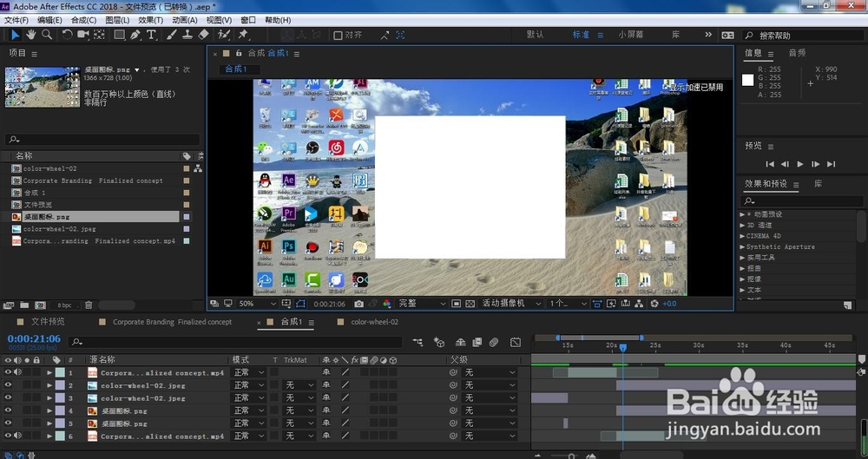Click label color swatch of layer 1
Screen dimensions: 868x459
coord(60,372)
